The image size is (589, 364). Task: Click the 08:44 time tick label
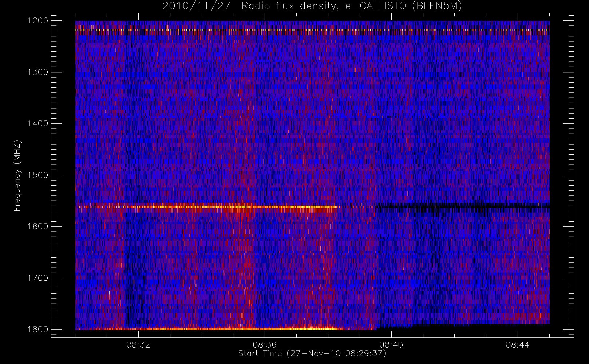pyautogui.click(x=517, y=345)
